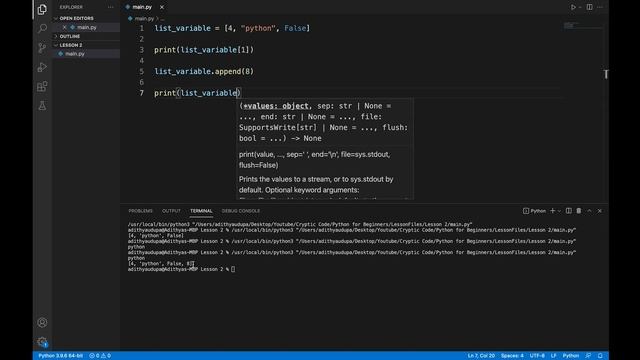The height and width of the screenshot is (360, 640).
Task: Open notifications bell in status bar
Action: tap(600, 356)
